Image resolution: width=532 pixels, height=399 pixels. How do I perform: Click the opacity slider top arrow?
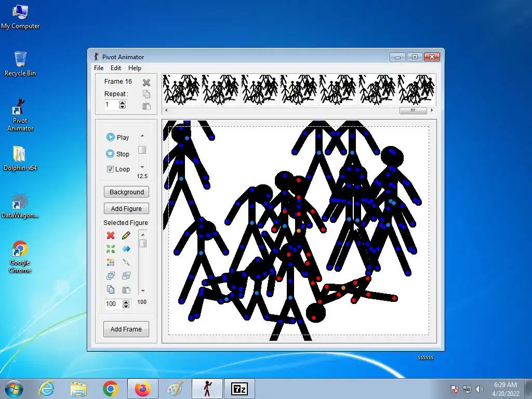[x=143, y=234]
